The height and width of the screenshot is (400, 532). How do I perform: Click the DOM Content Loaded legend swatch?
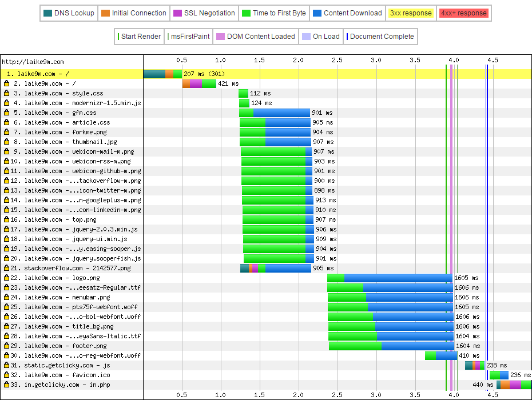tap(221, 37)
